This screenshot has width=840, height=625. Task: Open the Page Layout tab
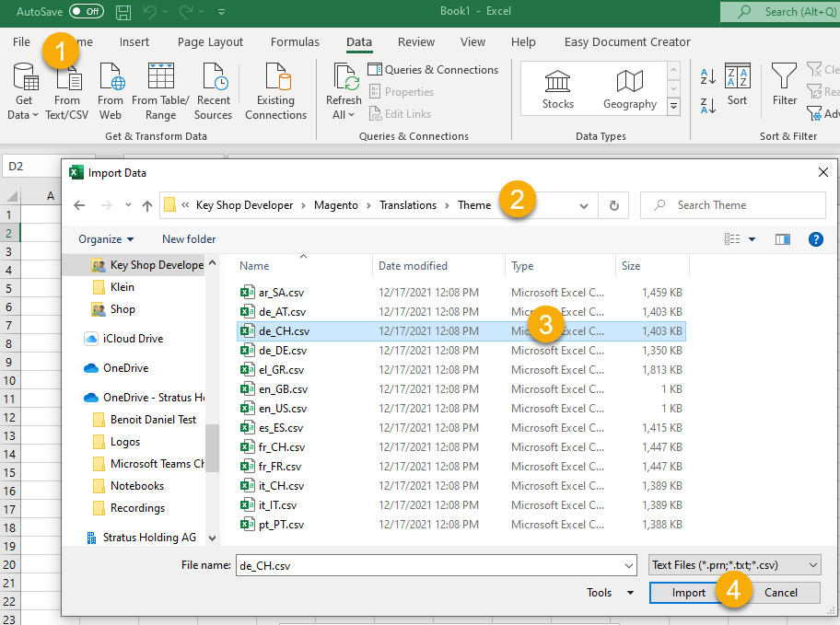pyautogui.click(x=210, y=42)
